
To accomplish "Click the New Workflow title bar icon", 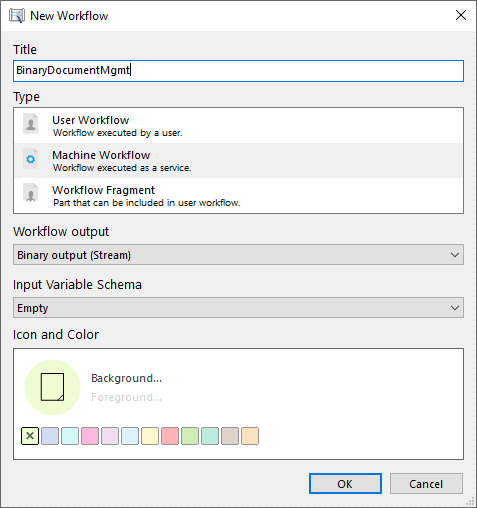I will [x=17, y=16].
